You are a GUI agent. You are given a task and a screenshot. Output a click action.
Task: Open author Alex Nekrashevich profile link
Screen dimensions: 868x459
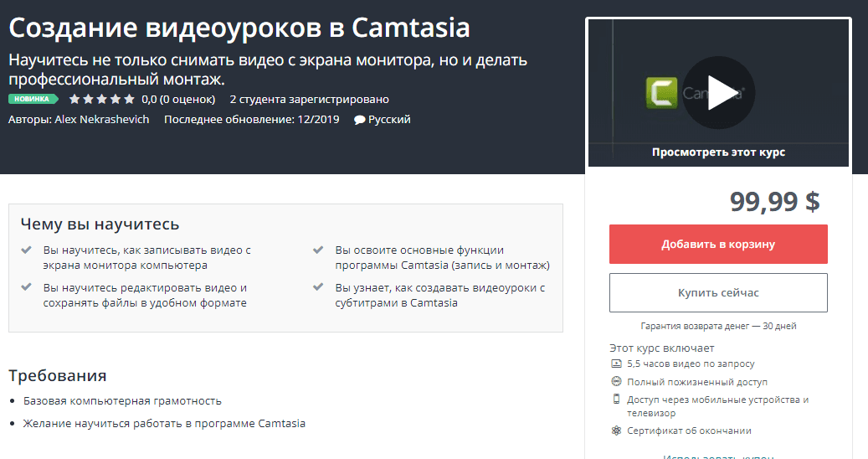102,120
